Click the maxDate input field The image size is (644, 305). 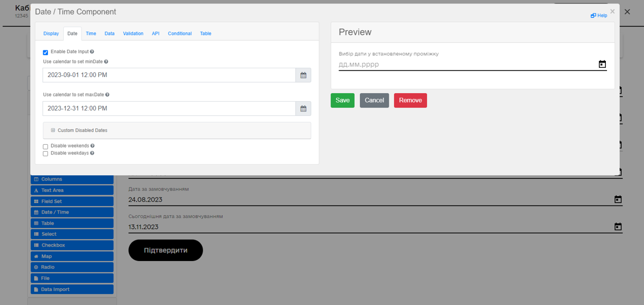(168, 109)
